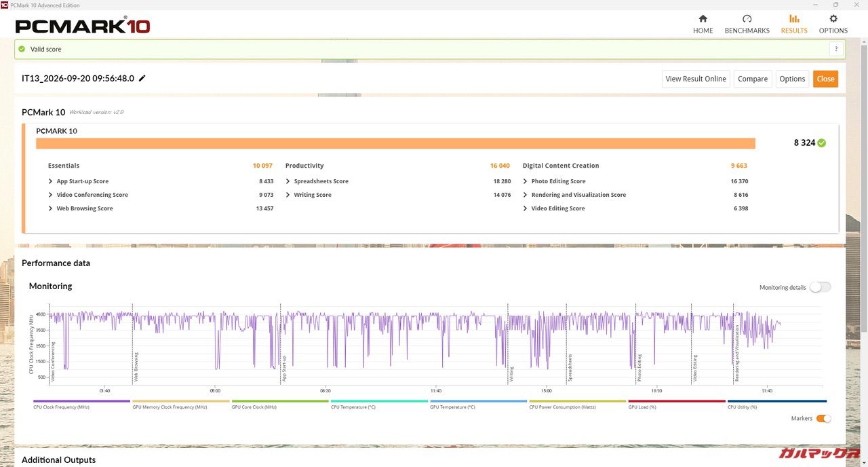Viewport: 868px width, 467px height.
Task: Click the App Start-up chart marker
Action: pyautogui.click(x=283, y=368)
